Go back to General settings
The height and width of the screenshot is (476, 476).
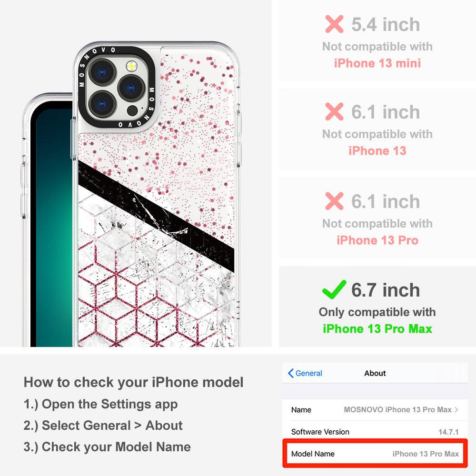(305, 373)
